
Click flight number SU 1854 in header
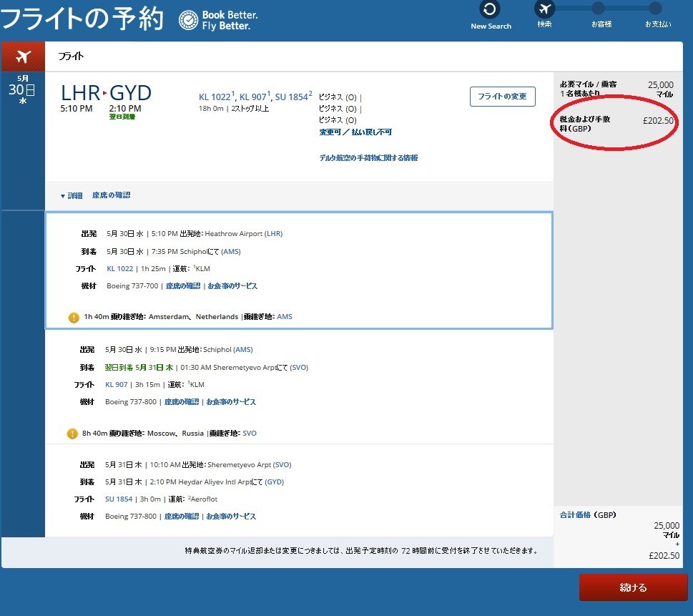click(291, 97)
